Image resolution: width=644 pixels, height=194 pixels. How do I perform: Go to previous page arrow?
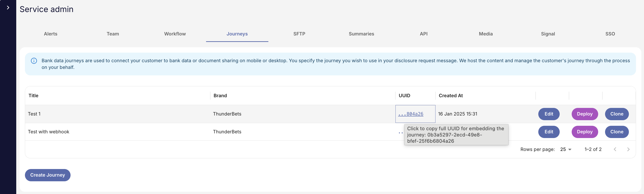point(615,149)
